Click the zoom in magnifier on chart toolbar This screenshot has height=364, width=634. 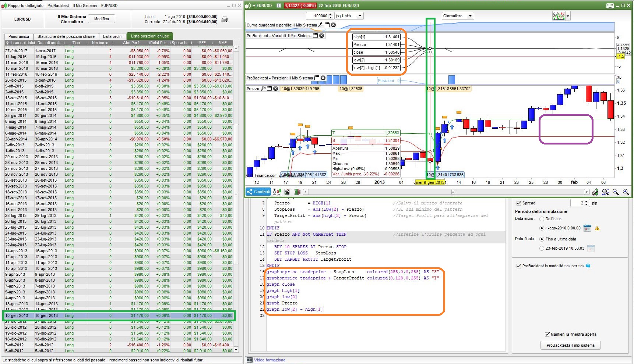626,192
